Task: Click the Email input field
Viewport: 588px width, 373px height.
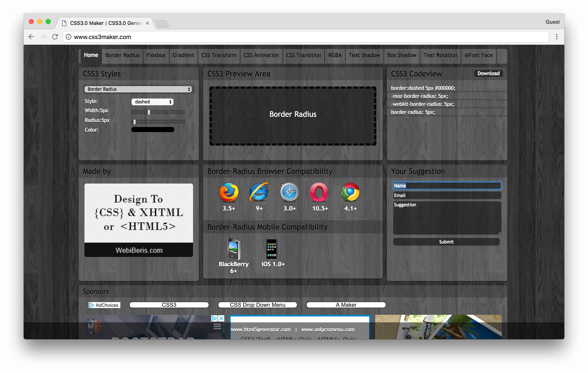Action: [447, 195]
